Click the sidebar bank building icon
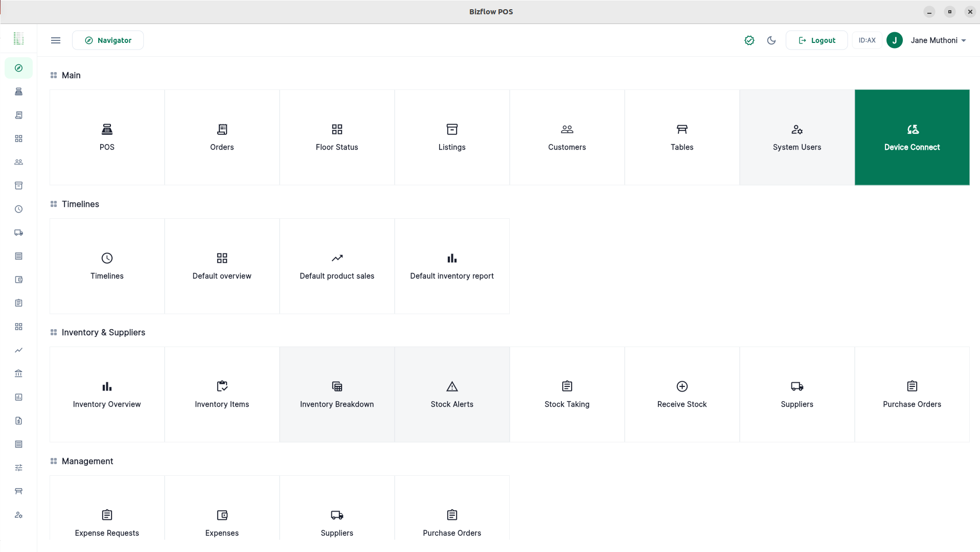 point(19,374)
